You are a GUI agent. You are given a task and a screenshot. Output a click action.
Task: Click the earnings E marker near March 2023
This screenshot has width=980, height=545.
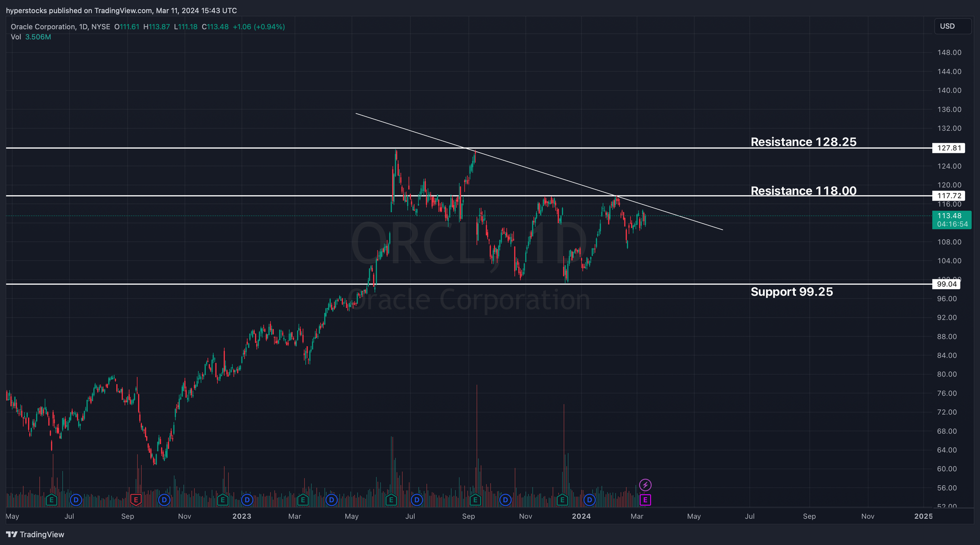[302, 500]
